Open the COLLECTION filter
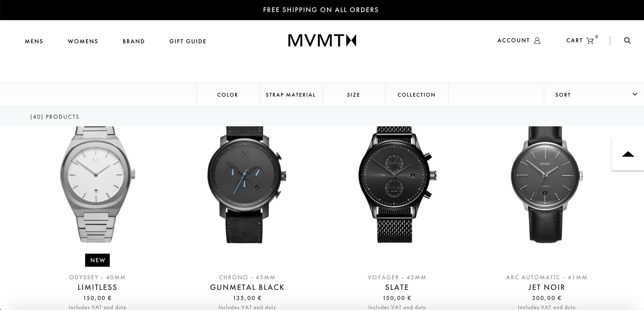The height and width of the screenshot is (310, 644). [x=417, y=95]
